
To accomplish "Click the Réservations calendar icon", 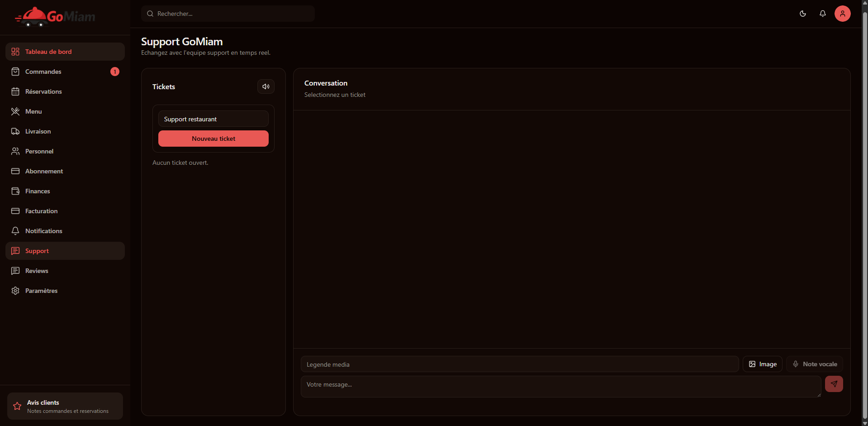I will pyautogui.click(x=15, y=91).
